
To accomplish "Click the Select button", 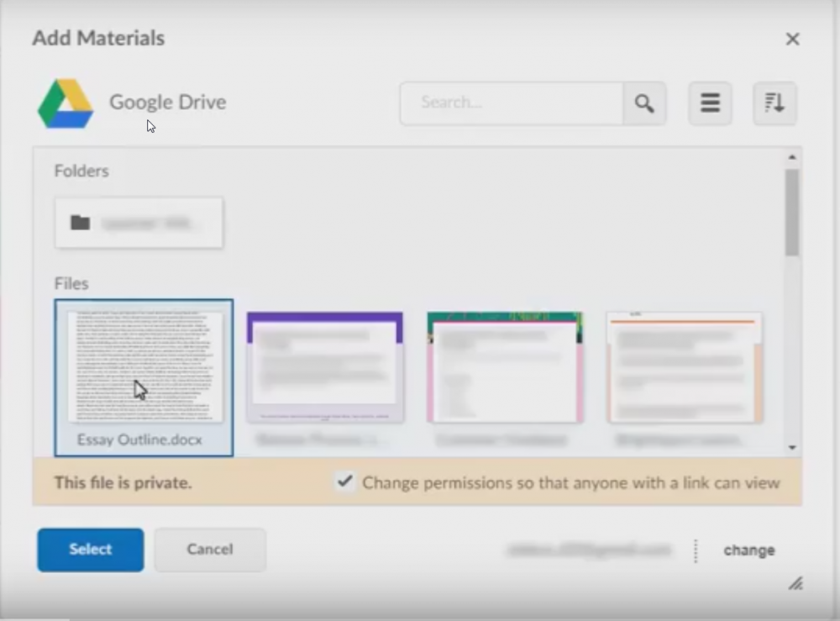I will 90,550.
